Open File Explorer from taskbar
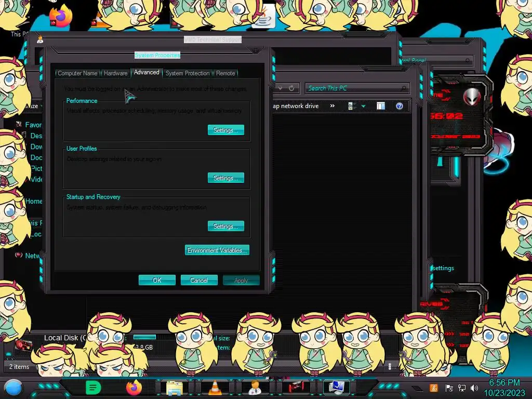Viewport: 532px width, 399px height. point(175,388)
